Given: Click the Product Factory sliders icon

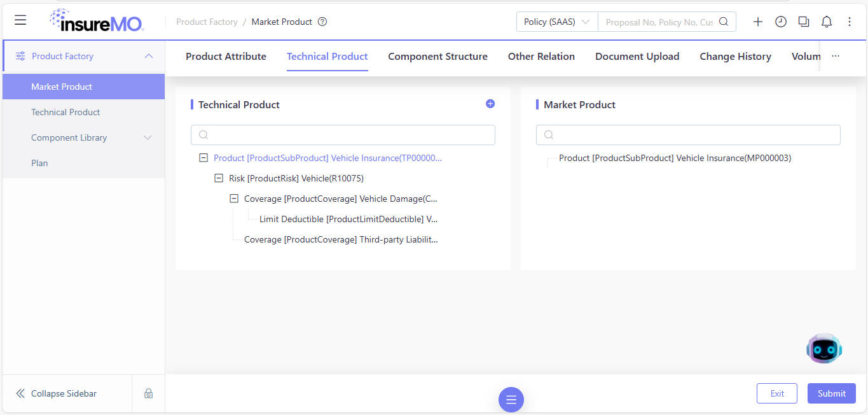Looking at the screenshot, I should click(x=20, y=56).
